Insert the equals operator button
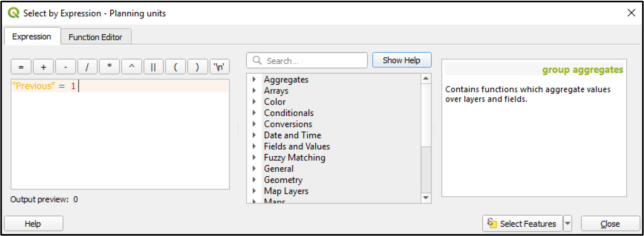 (21, 67)
